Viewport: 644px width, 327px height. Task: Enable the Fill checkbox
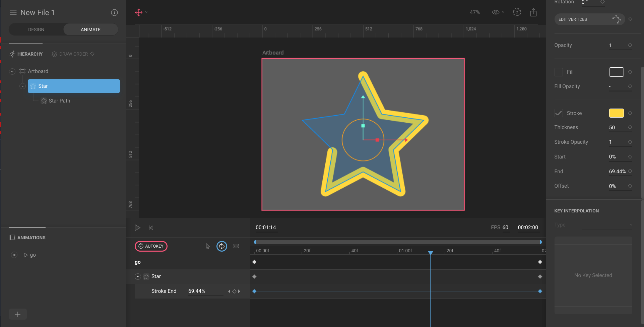tap(559, 72)
